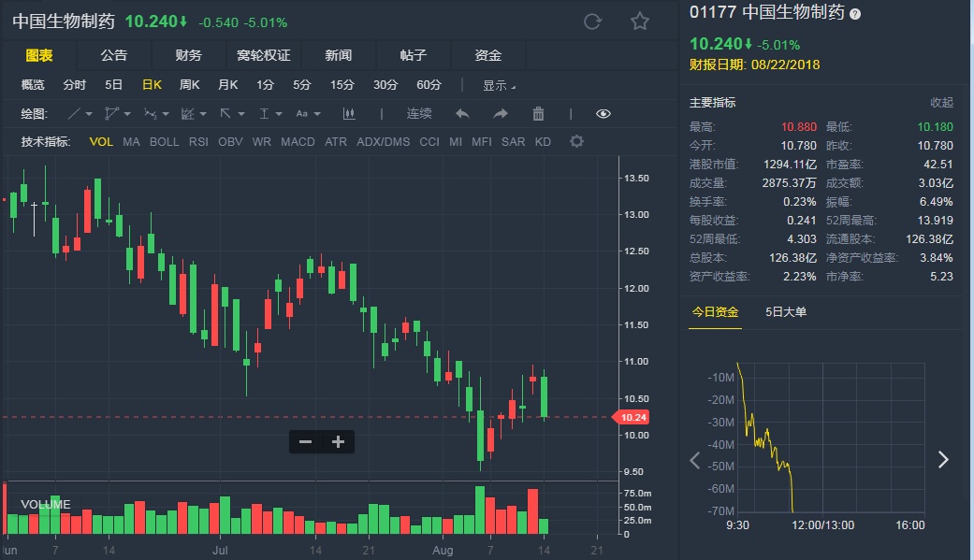The height and width of the screenshot is (560, 974).
Task: Redo the drawing action
Action: 501,114
